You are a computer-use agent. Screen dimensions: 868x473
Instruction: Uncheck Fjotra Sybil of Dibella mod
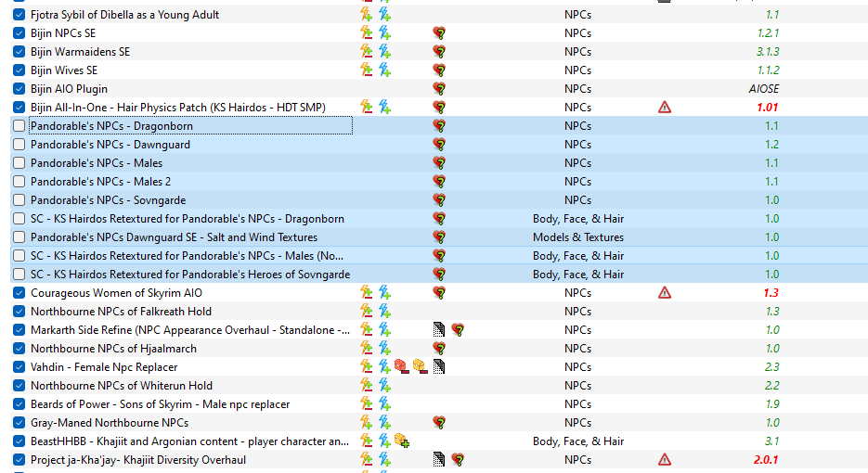pos(19,15)
